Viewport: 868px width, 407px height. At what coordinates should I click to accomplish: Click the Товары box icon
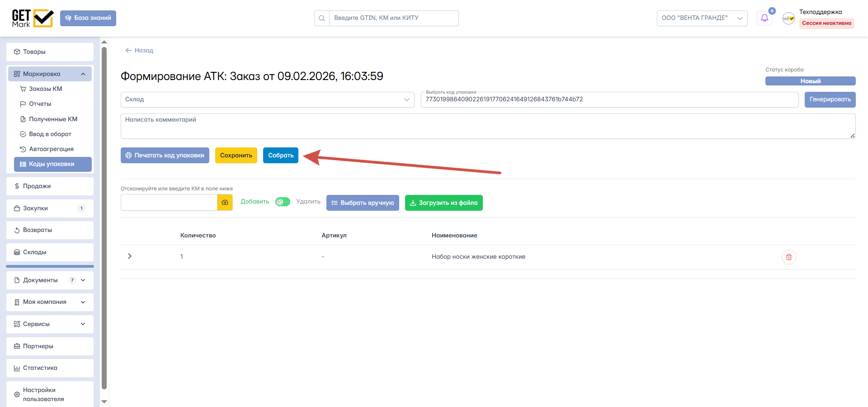click(17, 52)
